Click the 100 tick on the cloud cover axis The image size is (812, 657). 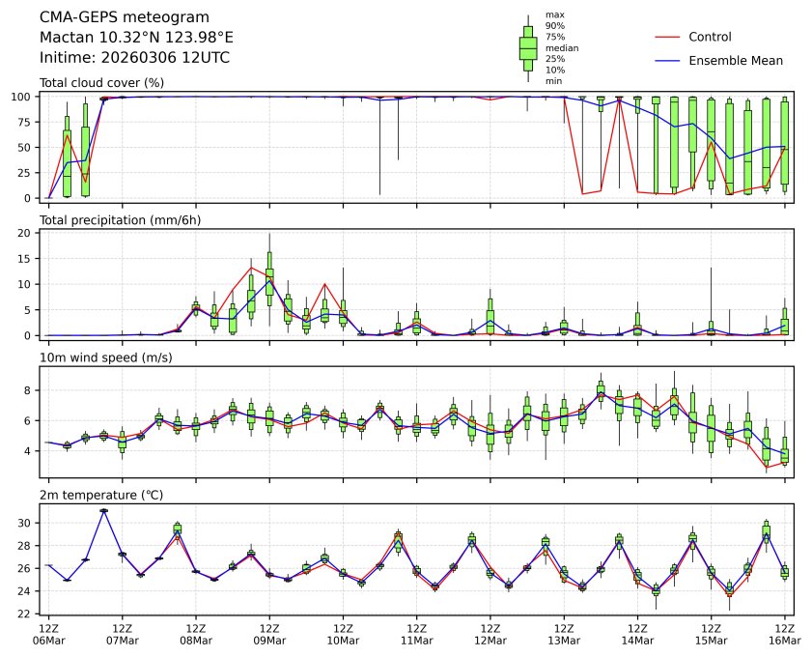pos(24,97)
